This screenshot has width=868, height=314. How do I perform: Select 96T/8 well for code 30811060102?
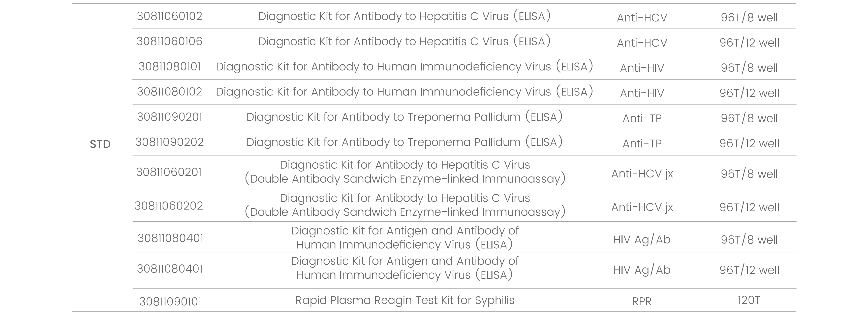[749, 18]
